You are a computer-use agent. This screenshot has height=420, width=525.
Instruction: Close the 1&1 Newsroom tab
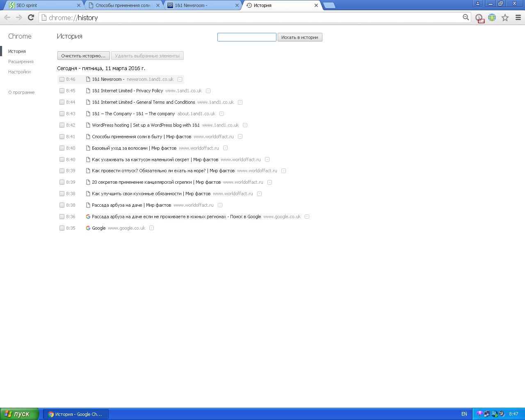(237, 5)
